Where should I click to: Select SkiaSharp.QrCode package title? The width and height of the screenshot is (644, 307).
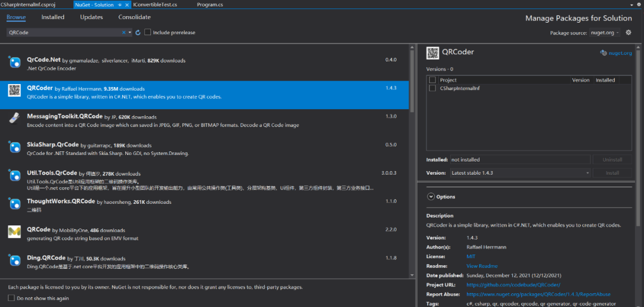tap(52, 145)
